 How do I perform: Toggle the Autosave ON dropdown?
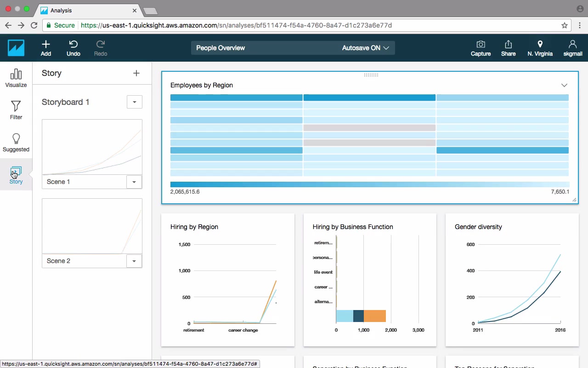pyautogui.click(x=365, y=48)
